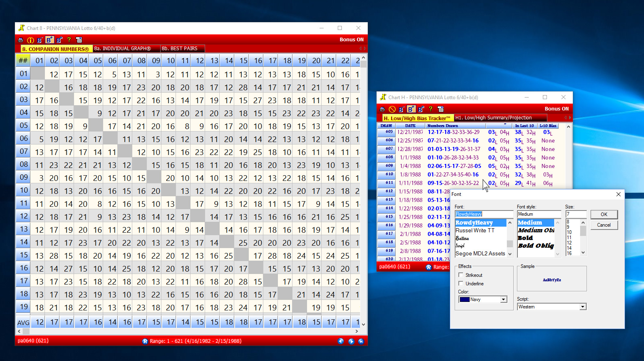644x361 pixels.
Task: Click tab scroll left arrow in Chart 8
Action: [x=360, y=49]
